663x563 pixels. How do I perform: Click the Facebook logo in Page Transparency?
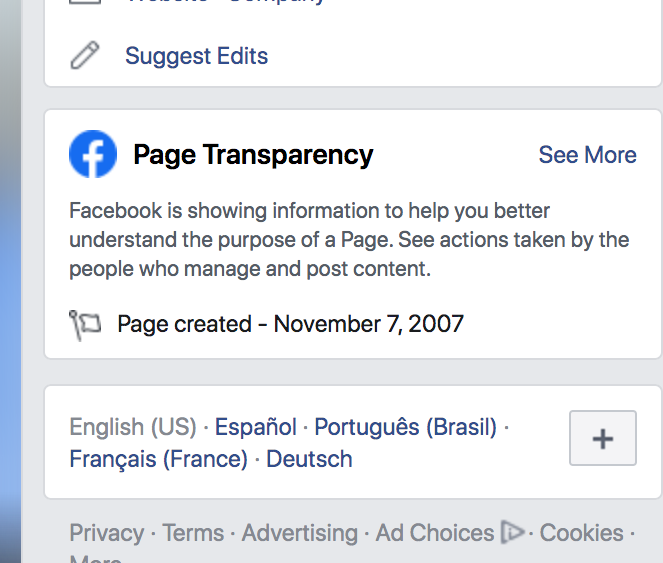click(x=93, y=154)
